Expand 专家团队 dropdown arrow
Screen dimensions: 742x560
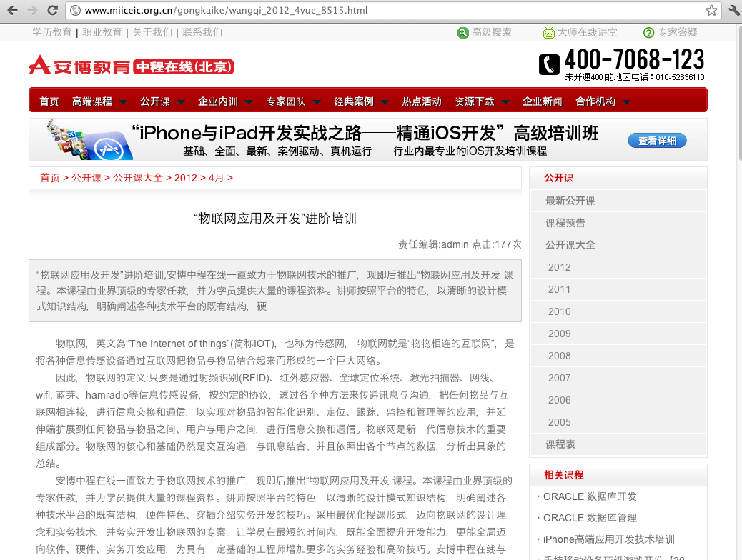(x=317, y=101)
